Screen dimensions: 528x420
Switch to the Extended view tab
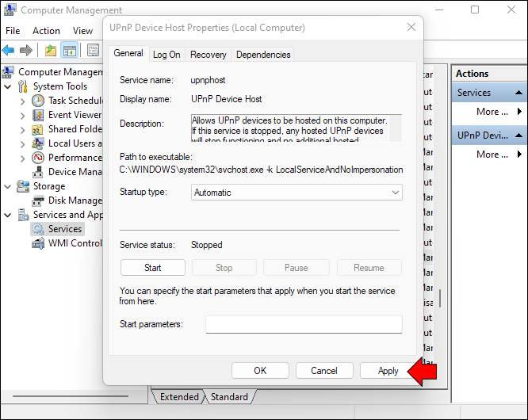pos(179,397)
